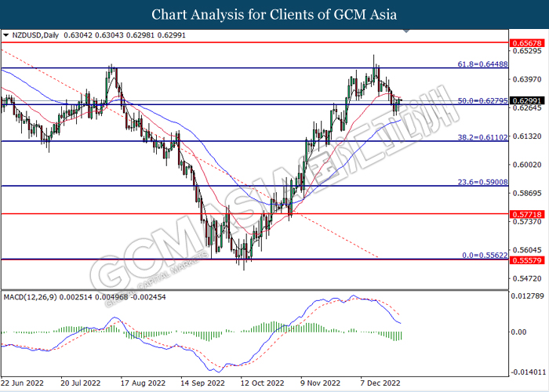This screenshot has width=549, height=392.
Task: Click the 0.54720 price axis value
Action: pos(527,278)
